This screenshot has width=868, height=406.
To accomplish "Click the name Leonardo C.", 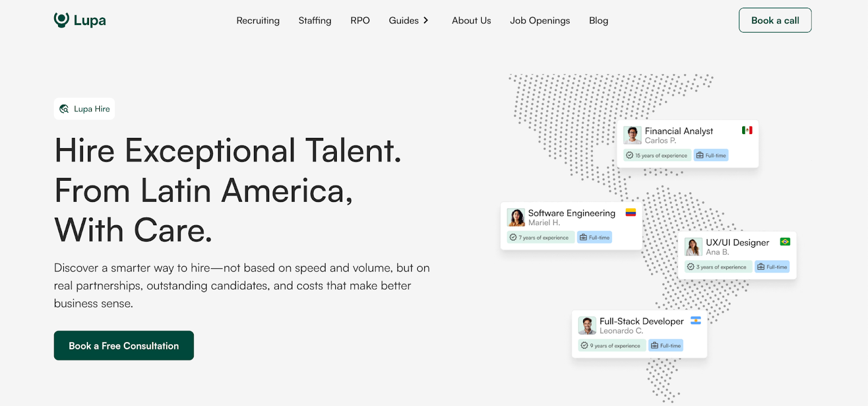I will (621, 331).
